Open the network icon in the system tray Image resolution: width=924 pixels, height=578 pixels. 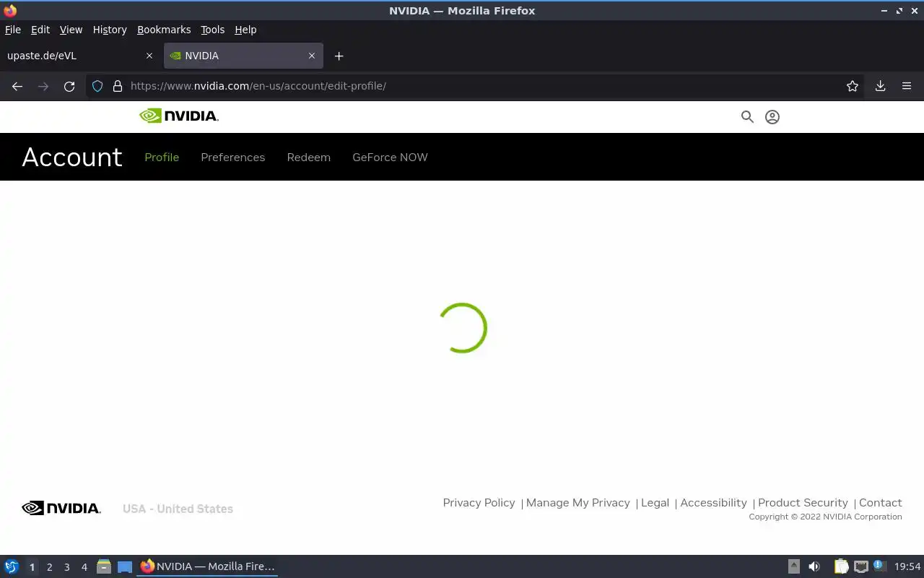coord(860,566)
